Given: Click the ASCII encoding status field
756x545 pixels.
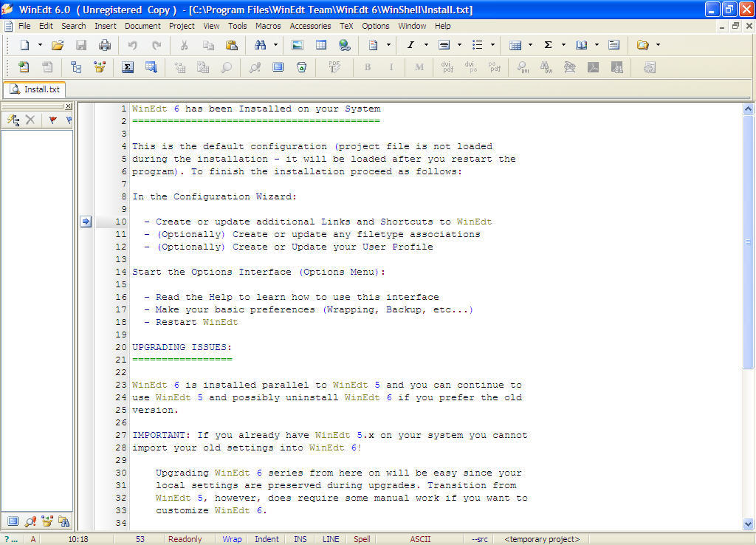Looking at the screenshot, I should (420, 539).
